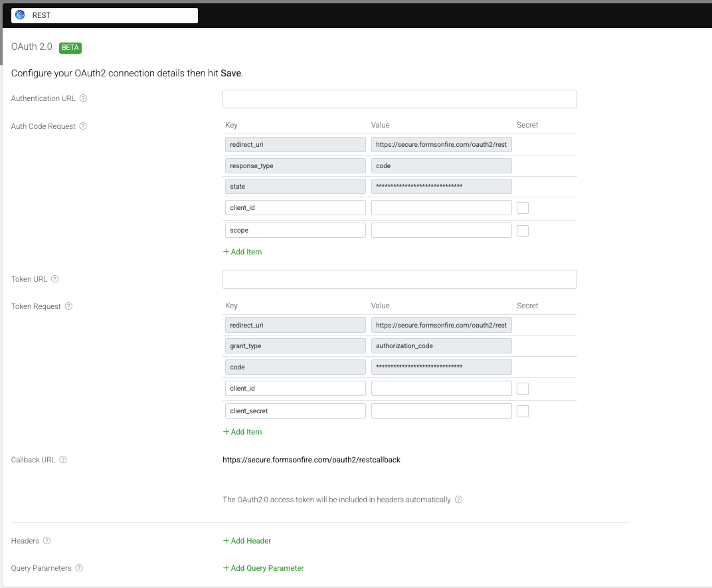
Task: Open help icon next to Query Parameters
Action: point(79,567)
